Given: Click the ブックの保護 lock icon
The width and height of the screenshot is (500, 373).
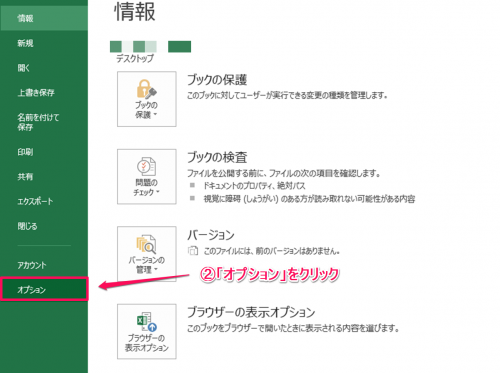Looking at the screenshot, I should point(146,89).
